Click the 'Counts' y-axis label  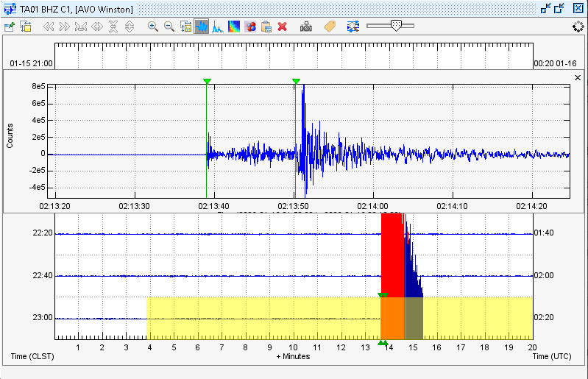coord(10,135)
